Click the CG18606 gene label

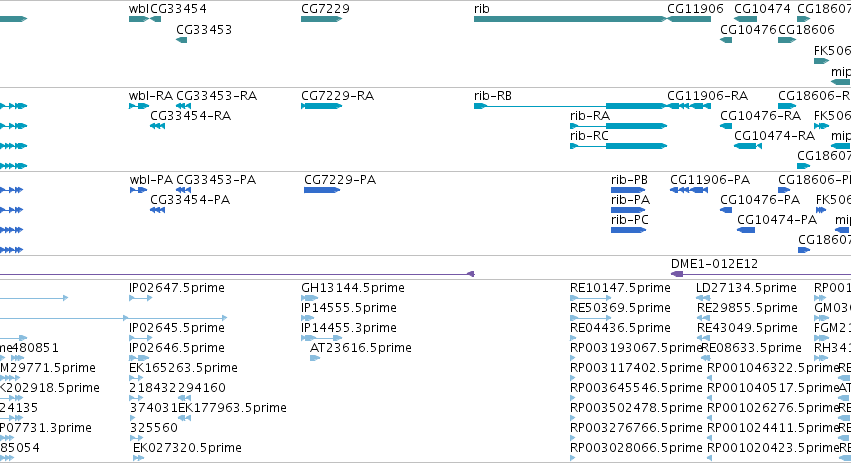click(806, 29)
